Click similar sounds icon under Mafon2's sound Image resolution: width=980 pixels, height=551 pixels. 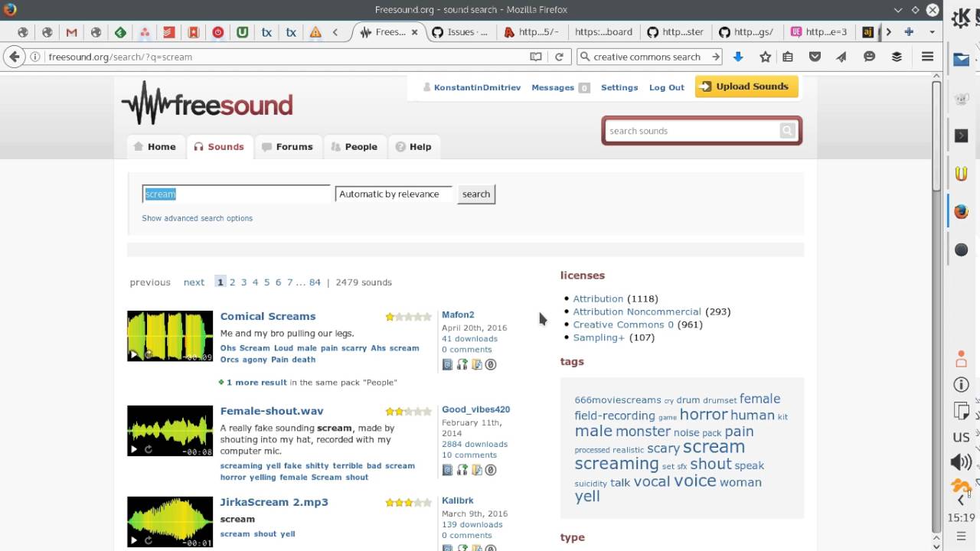448,364
